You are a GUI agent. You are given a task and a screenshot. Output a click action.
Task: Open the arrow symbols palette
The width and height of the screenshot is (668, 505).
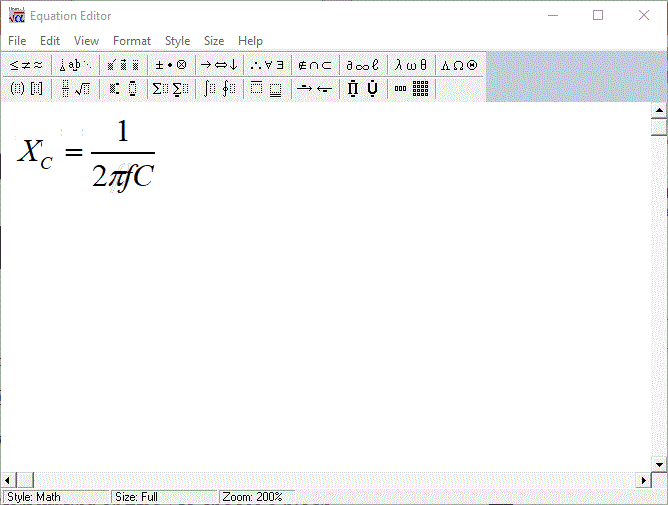(219, 65)
